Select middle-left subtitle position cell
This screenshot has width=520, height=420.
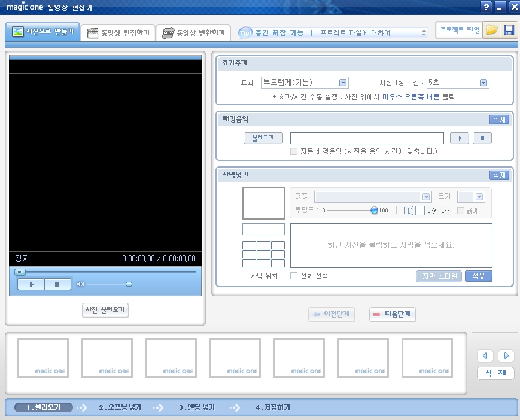pos(249,254)
